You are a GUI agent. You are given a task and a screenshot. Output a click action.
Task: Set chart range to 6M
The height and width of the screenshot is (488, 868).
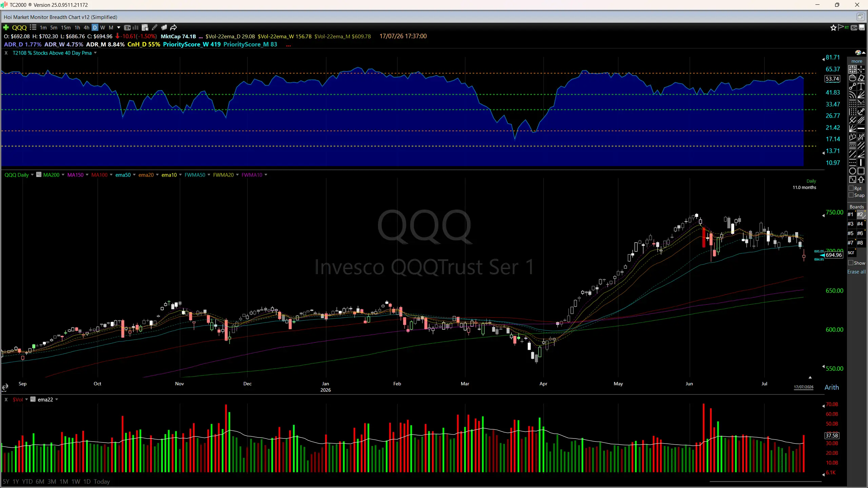point(40,482)
